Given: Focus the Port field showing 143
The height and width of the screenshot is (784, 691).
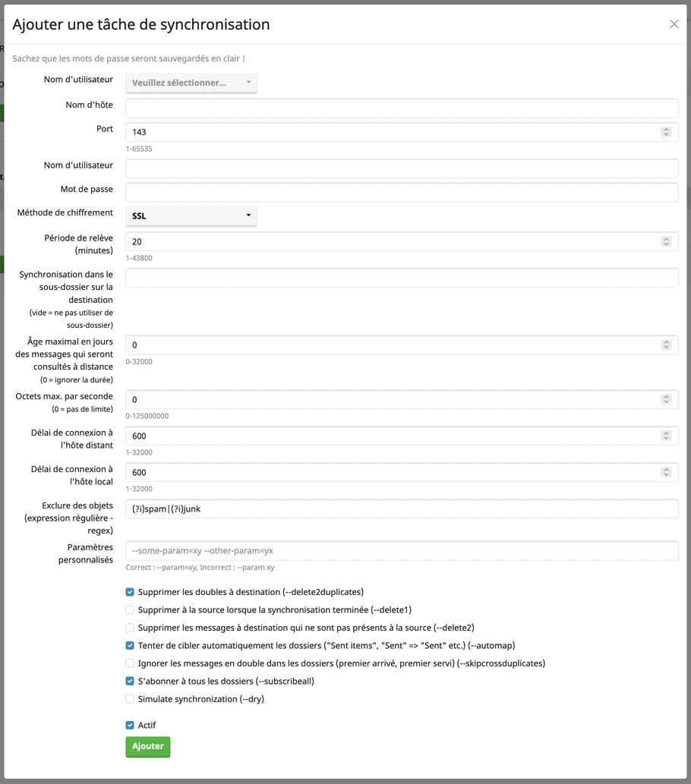Looking at the screenshot, I should coord(402,132).
